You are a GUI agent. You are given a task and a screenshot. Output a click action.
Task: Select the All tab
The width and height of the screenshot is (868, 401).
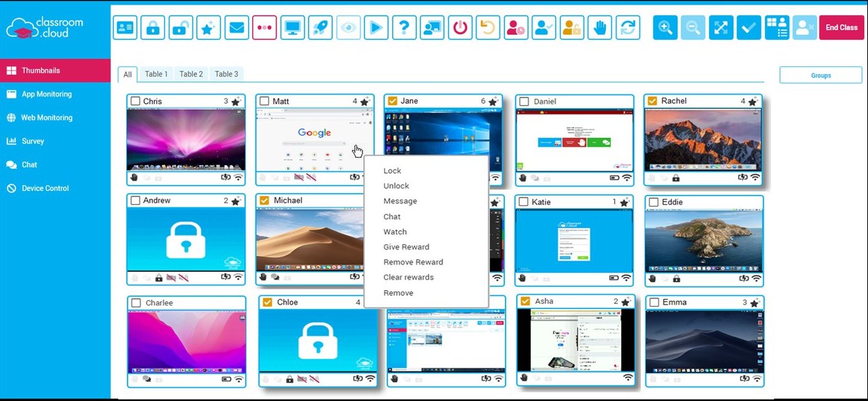[x=127, y=74]
